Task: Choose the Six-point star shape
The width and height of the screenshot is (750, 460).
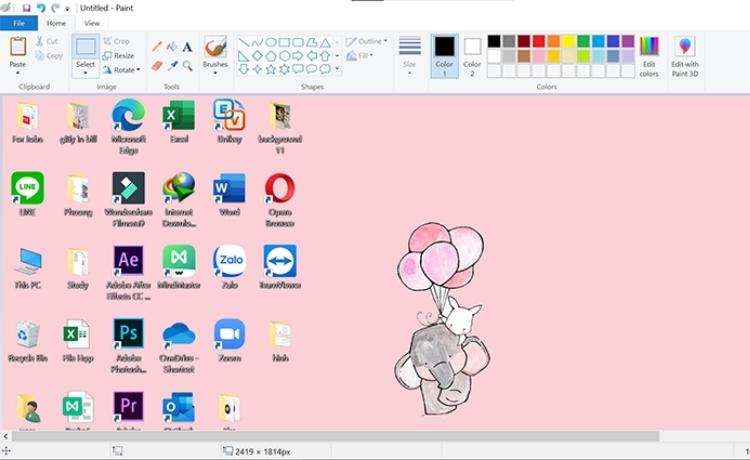Action: coord(284,69)
